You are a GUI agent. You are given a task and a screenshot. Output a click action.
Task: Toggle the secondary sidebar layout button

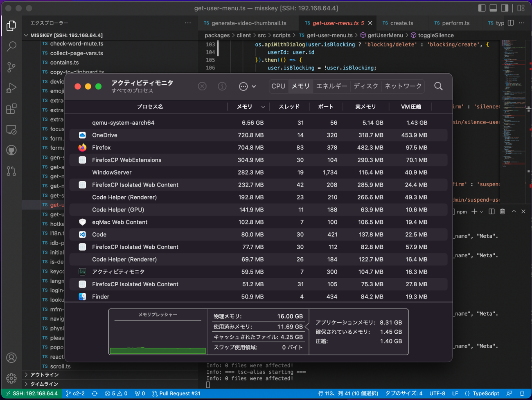(x=505, y=8)
